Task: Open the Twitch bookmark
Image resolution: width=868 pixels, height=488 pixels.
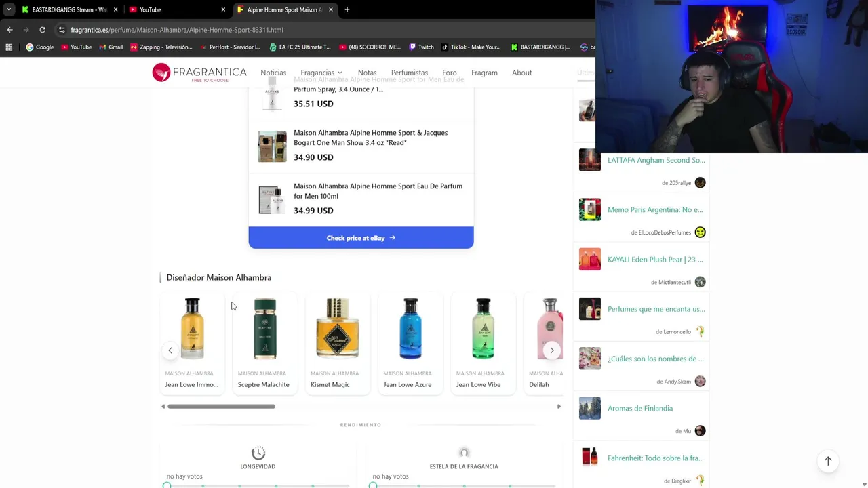Action: [x=420, y=47]
